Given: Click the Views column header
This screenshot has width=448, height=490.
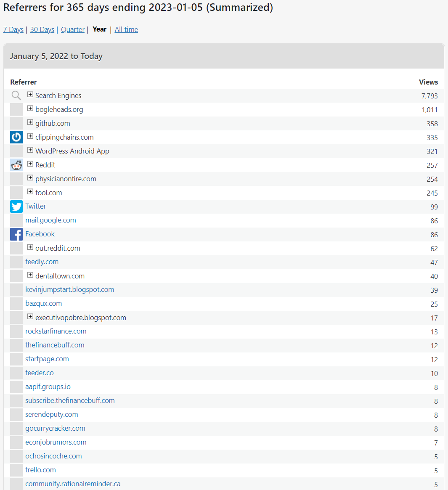Looking at the screenshot, I should point(428,82).
